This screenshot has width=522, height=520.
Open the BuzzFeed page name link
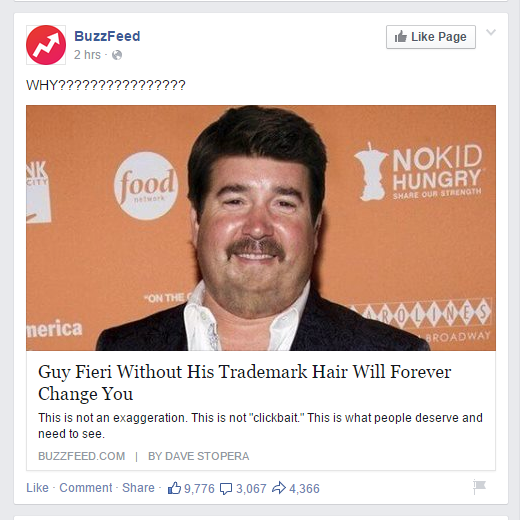pos(107,36)
